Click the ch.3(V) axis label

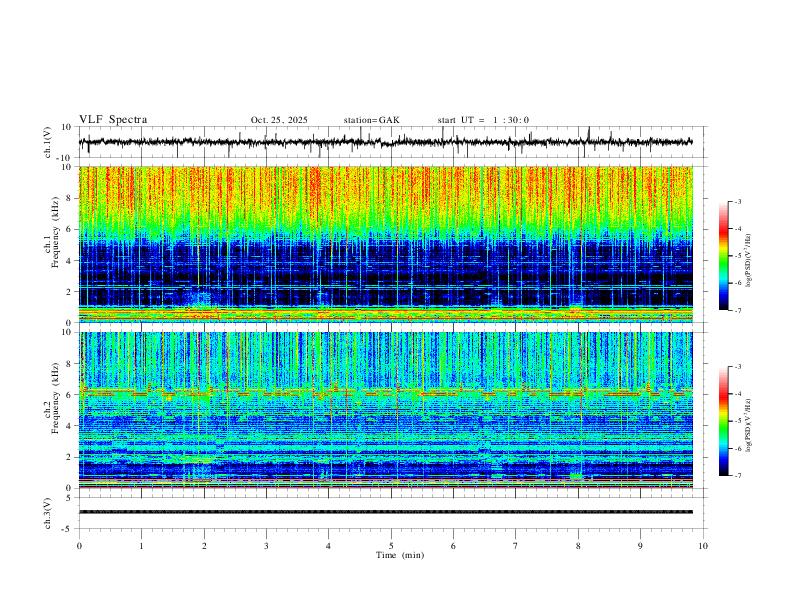click(x=48, y=513)
